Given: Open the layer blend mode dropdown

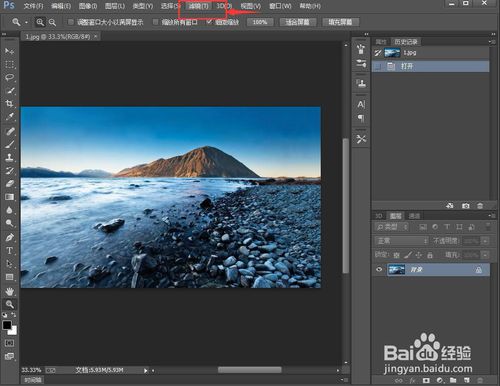Looking at the screenshot, I should (x=402, y=241).
